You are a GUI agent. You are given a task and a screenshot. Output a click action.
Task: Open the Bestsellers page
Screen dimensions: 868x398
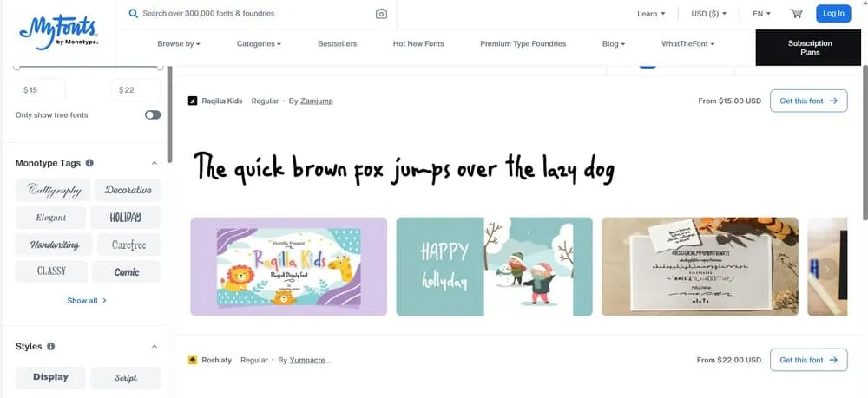tap(337, 43)
